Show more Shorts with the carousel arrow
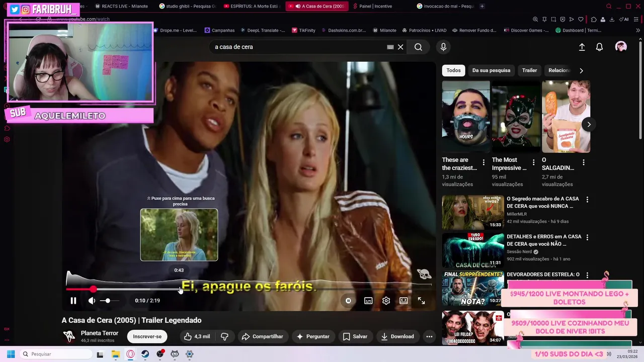The width and height of the screenshot is (644, 362). coord(589,124)
